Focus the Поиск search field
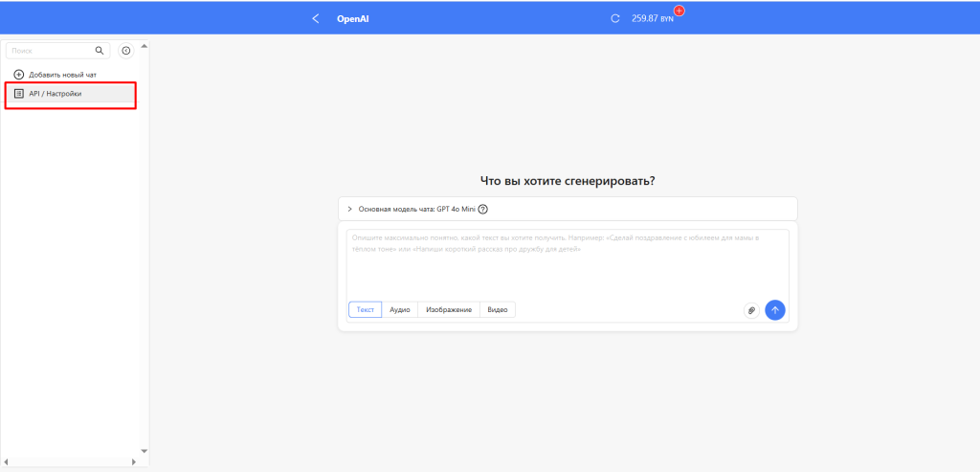The height and width of the screenshot is (472, 980). point(50,51)
